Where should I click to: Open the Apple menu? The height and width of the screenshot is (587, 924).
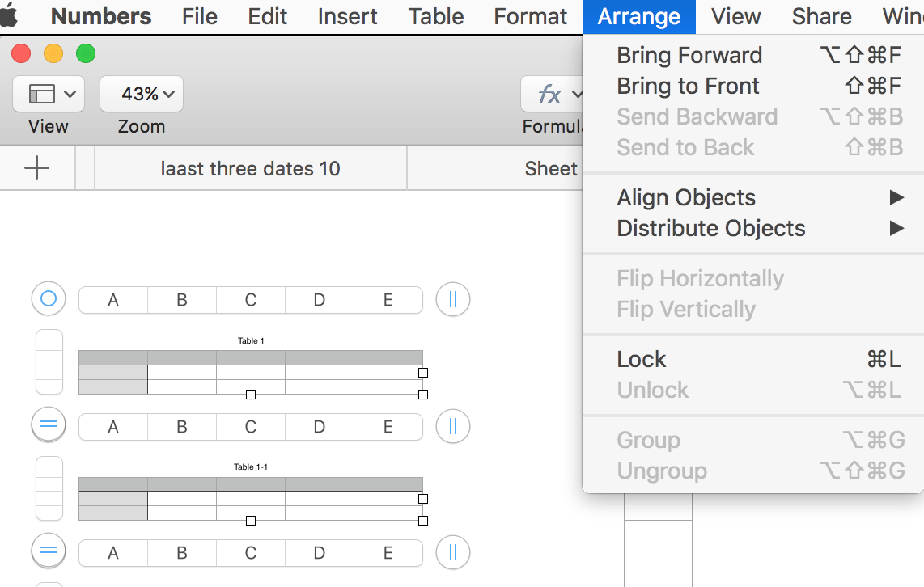[9, 16]
